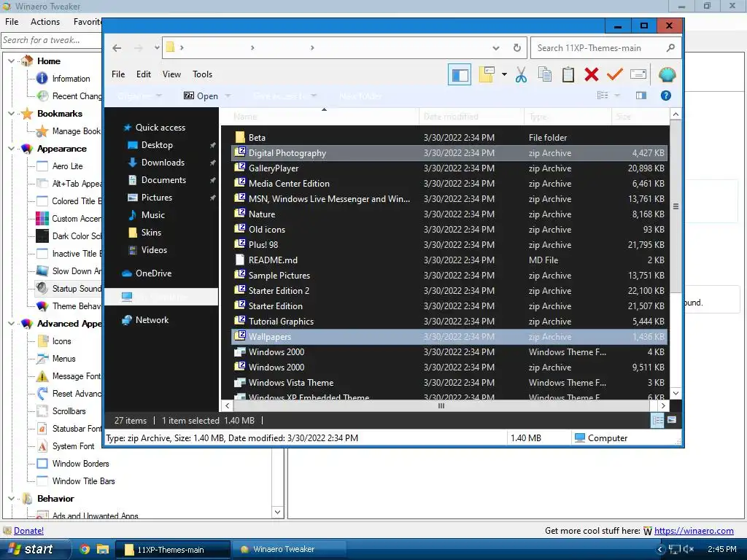The height and width of the screenshot is (560, 747).
Task: Select README.md file
Action: (449, 260)
